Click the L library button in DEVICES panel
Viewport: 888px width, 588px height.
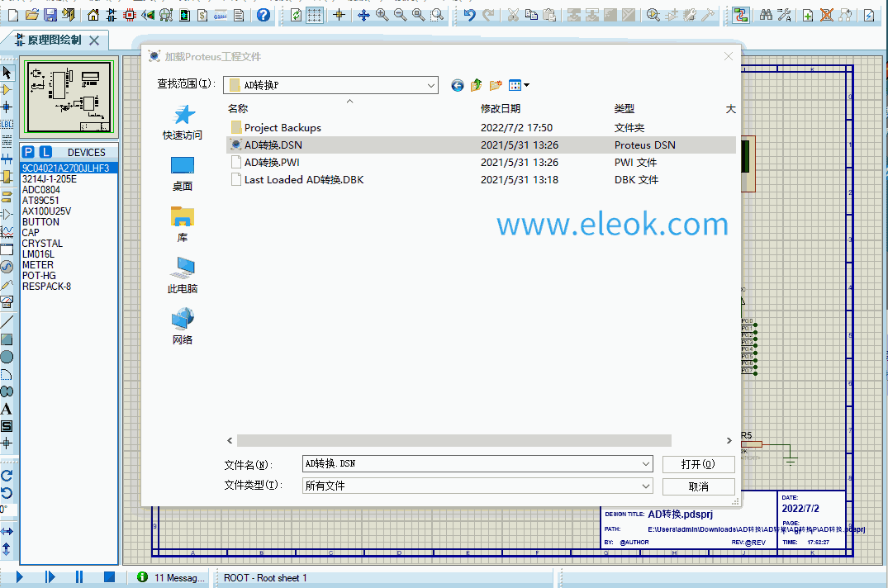coord(46,152)
